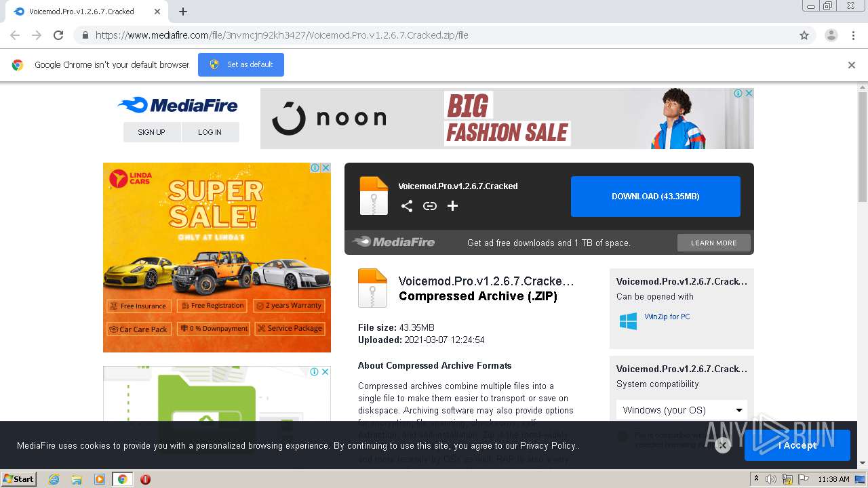Click the red Opera icon in taskbar
Screen dimensions: 868x488
(145, 479)
